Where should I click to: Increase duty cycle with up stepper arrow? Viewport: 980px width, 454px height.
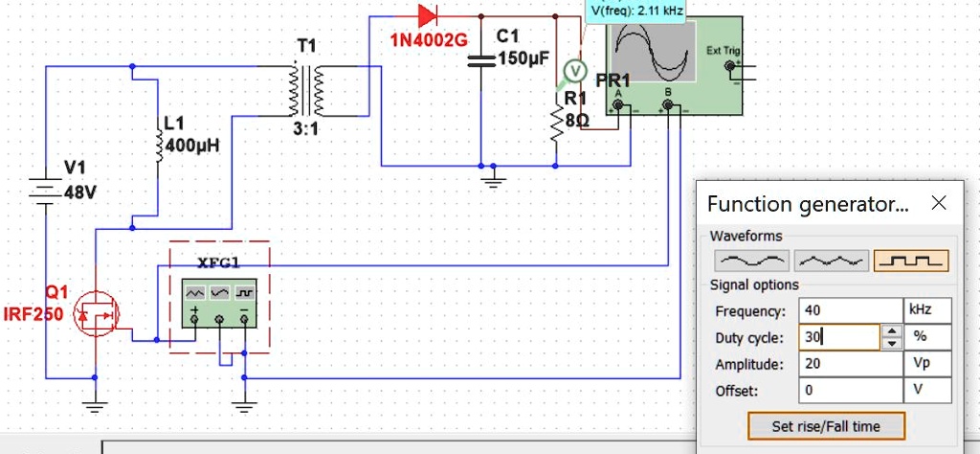click(x=892, y=331)
